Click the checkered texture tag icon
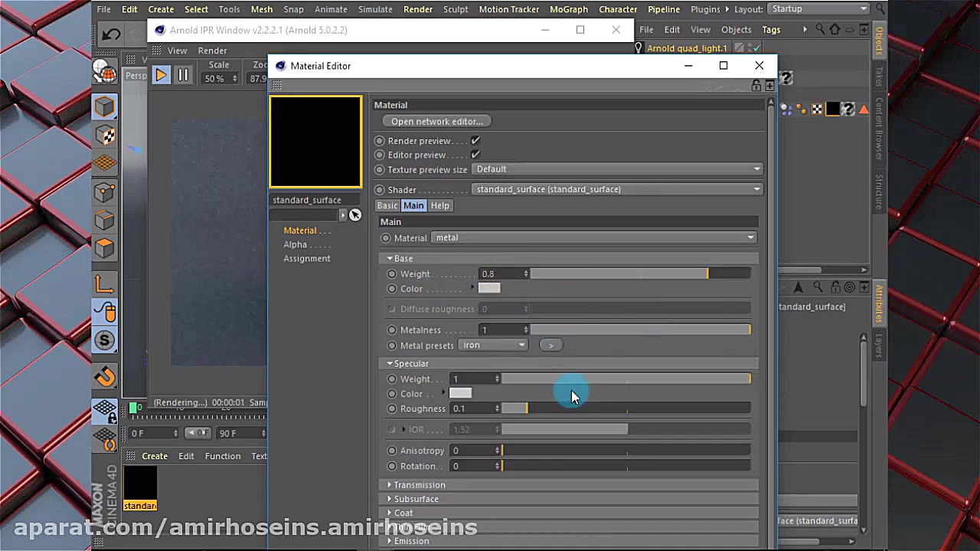The width and height of the screenshot is (980, 551). pyautogui.click(x=817, y=109)
